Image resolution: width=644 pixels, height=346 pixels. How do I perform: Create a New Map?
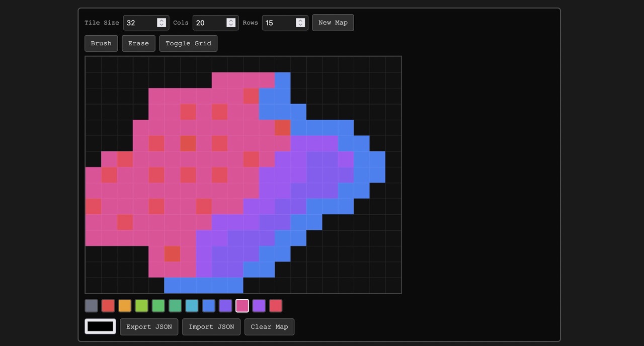(x=333, y=23)
